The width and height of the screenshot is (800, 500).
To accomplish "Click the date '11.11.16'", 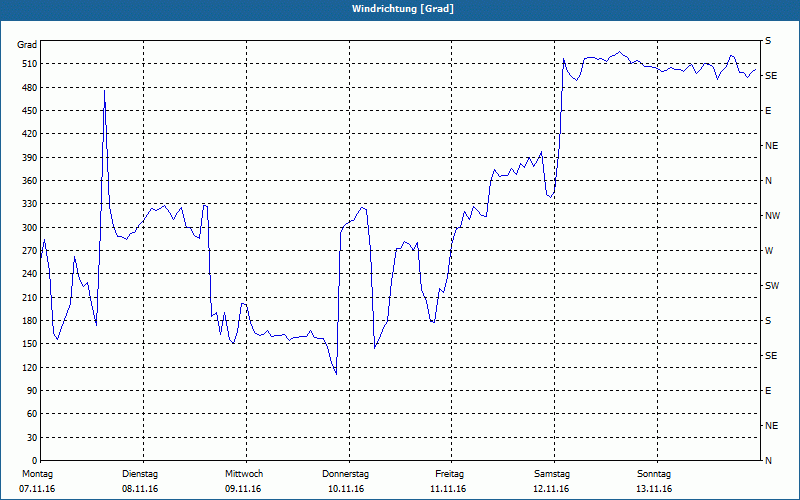I will click(448, 489).
